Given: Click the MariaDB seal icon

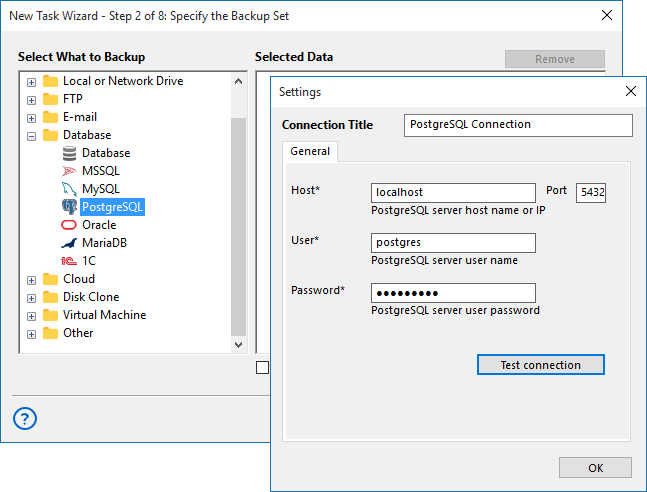Looking at the screenshot, I should click(69, 243).
